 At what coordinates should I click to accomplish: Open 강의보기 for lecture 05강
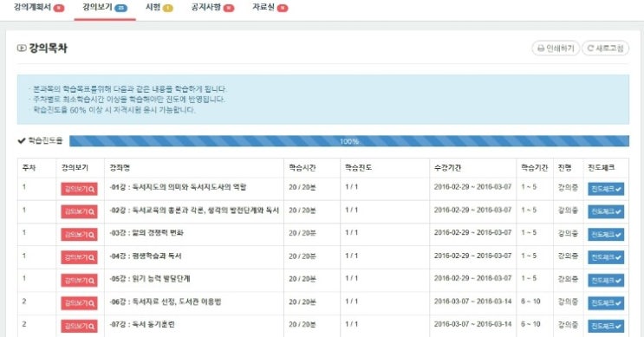click(x=79, y=281)
